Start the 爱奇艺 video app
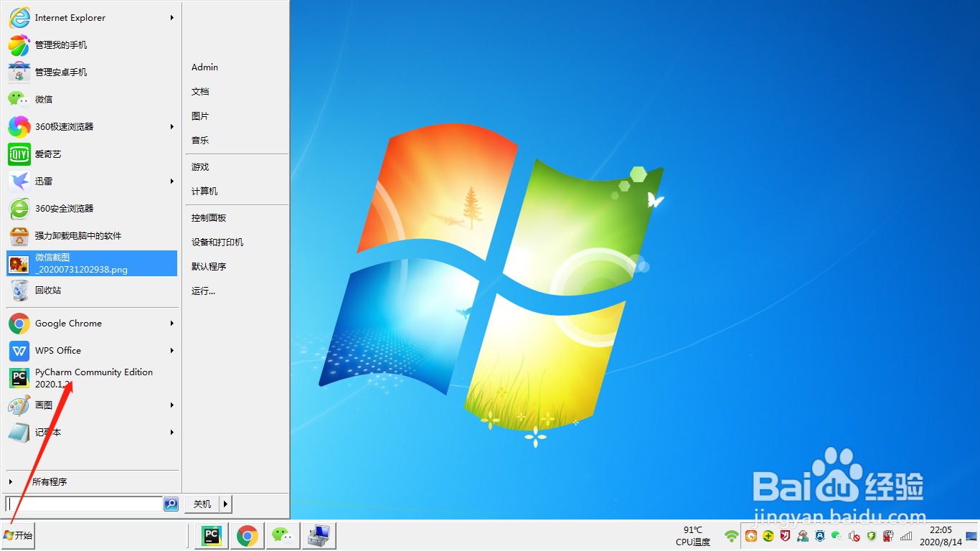The image size is (980, 551). pos(92,154)
